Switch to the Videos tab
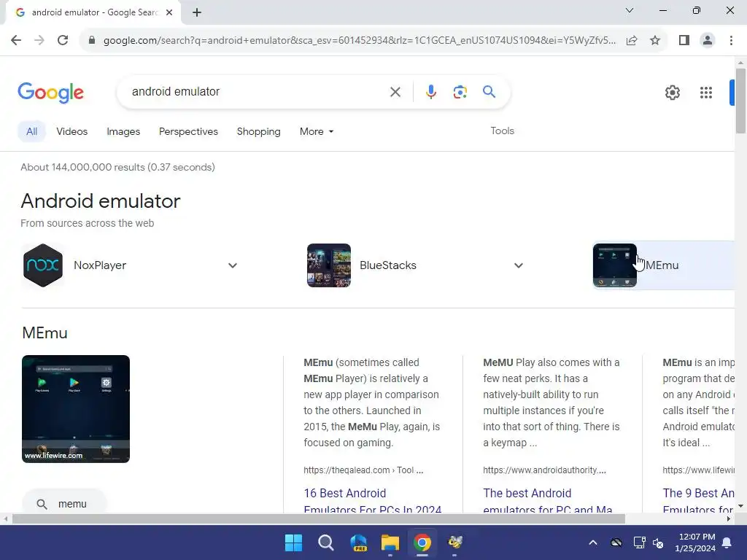Screen dimensions: 747x560 point(72,131)
